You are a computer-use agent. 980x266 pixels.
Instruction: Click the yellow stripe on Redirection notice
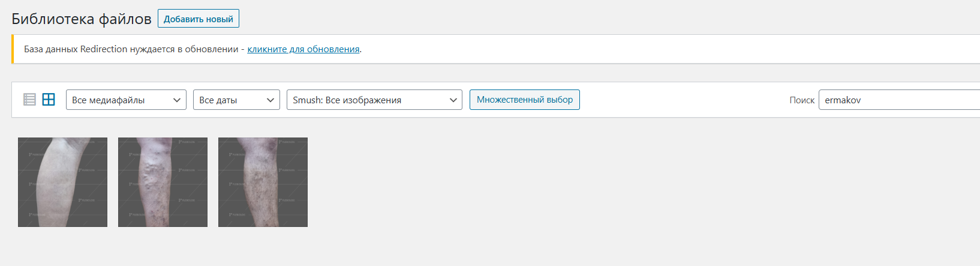[x=13, y=49]
